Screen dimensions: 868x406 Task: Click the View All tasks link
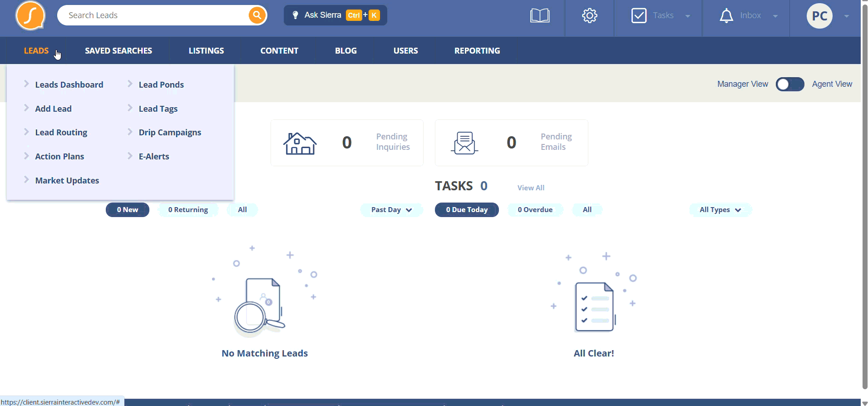(531, 188)
